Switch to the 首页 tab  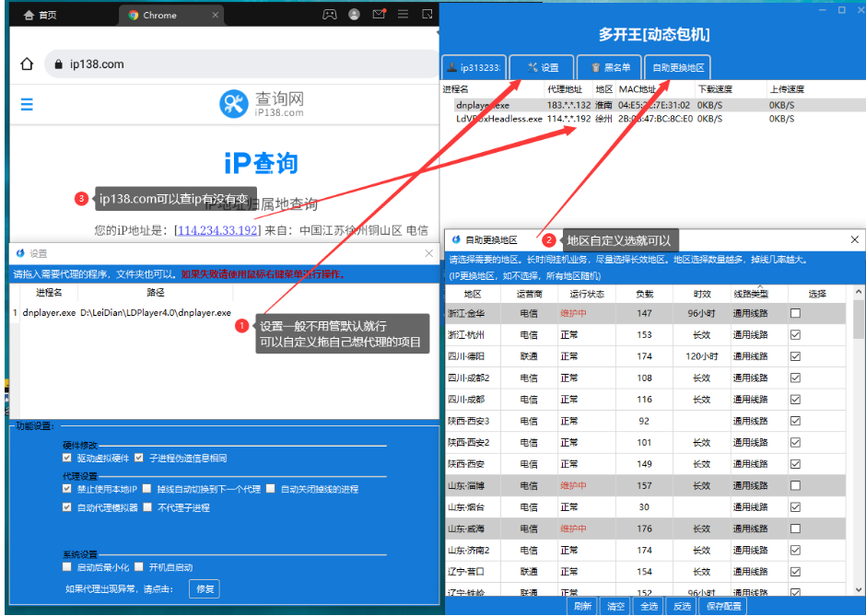point(40,15)
